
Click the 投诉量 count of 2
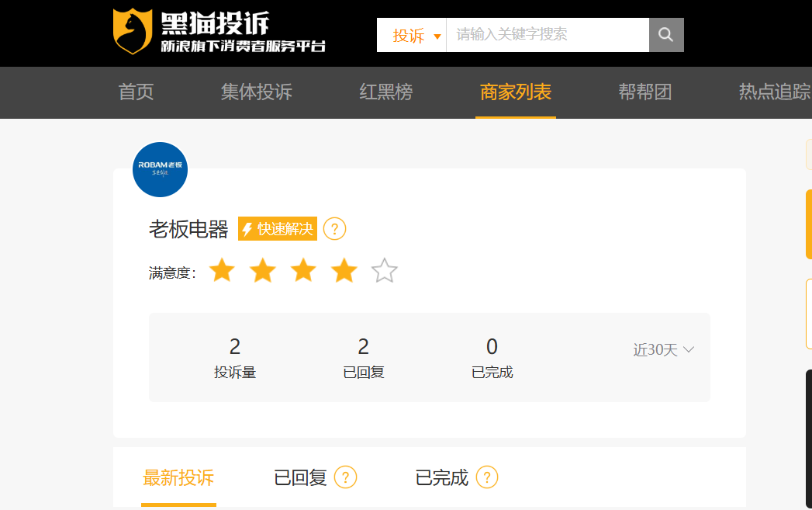point(235,347)
